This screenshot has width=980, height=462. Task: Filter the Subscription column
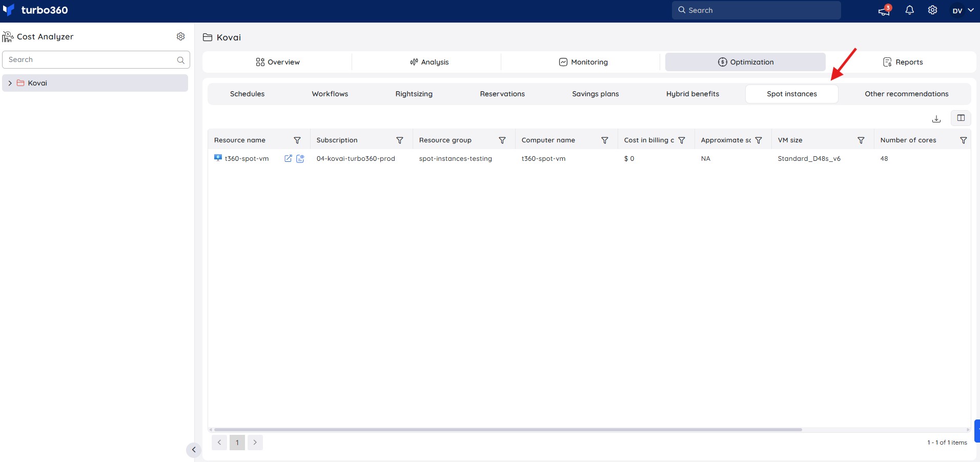pos(400,140)
